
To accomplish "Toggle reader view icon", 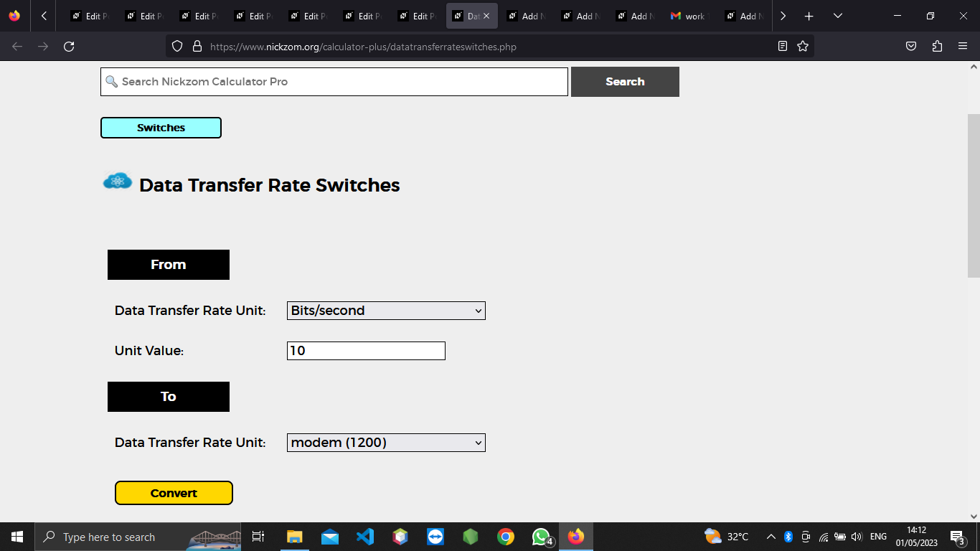I will (783, 47).
